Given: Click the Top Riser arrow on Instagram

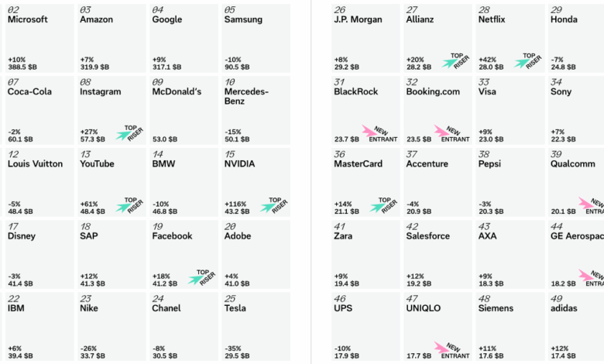Looking at the screenshot, I should coord(124,134).
